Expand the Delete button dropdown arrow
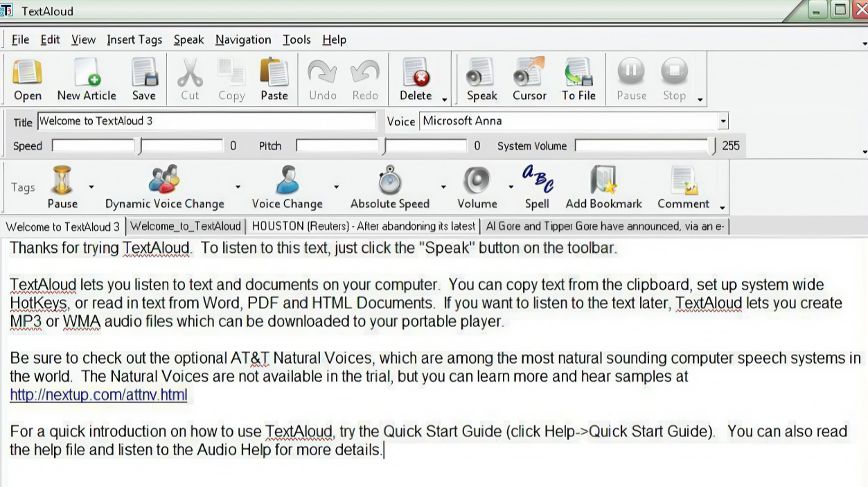 point(445,100)
